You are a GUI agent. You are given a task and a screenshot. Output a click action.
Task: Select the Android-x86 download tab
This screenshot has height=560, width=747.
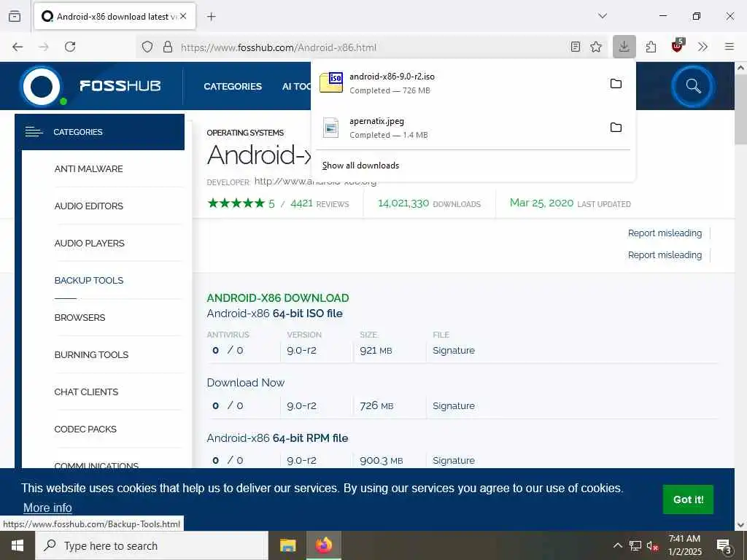pos(115,16)
